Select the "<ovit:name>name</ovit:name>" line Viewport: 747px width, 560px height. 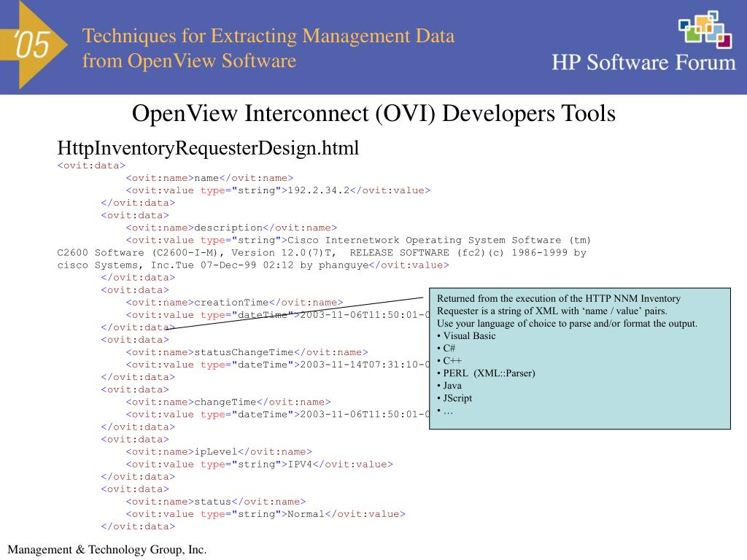[x=209, y=178]
